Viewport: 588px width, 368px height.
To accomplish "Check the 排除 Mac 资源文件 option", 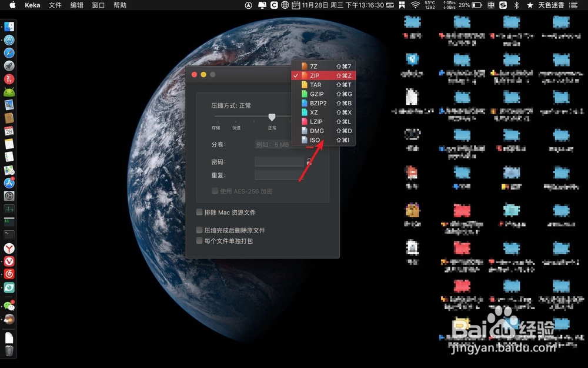I will tap(200, 212).
